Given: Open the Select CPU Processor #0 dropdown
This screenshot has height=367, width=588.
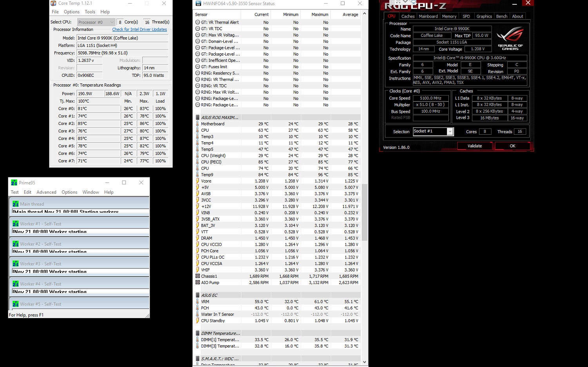Looking at the screenshot, I should click(x=96, y=22).
